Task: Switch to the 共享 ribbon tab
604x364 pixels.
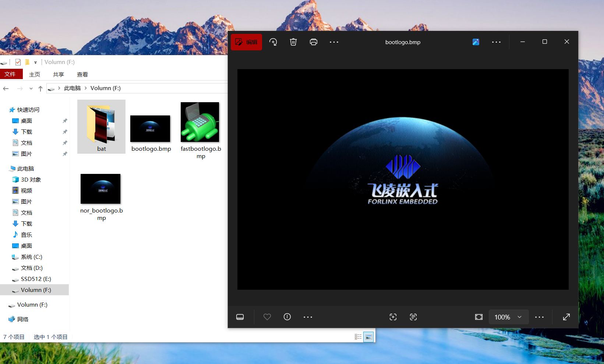Action: 59,74
